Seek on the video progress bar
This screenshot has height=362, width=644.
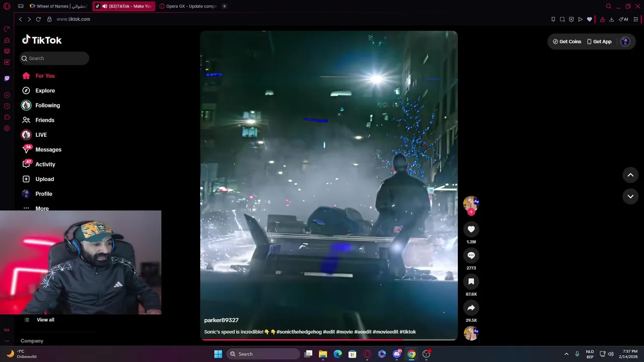[x=329, y=340]
